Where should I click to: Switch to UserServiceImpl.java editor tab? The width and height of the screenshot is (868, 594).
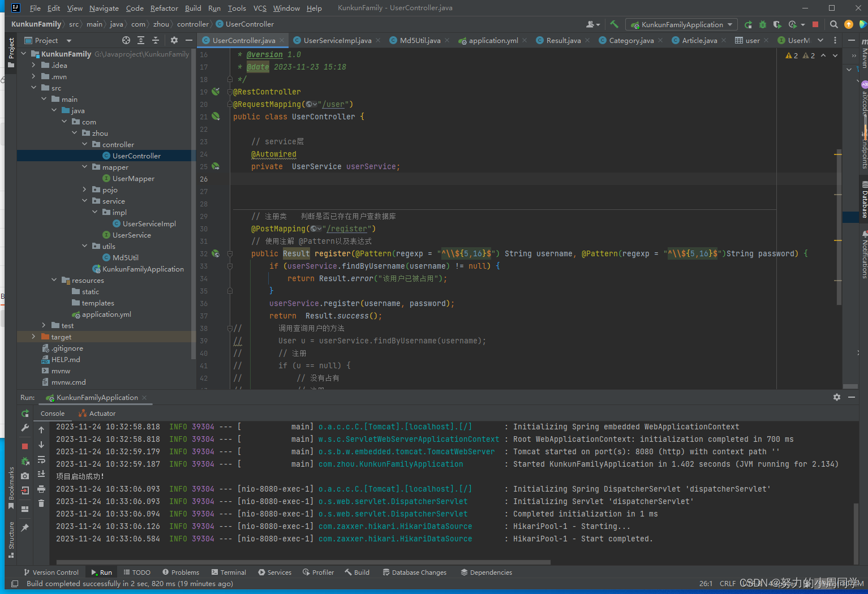click(x=337, y=40)
